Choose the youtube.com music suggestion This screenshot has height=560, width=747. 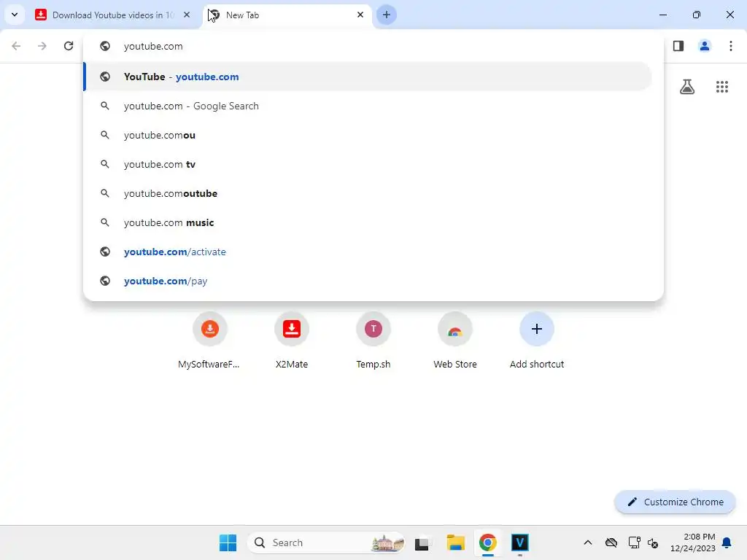point(368,222)
